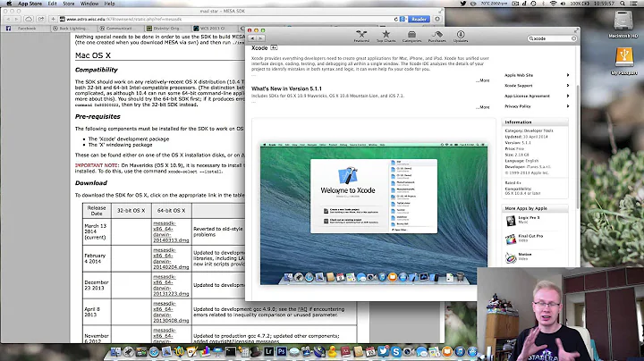The width and height of the screenshot is (644, 361).
Task: Switch to the Communicati... tab in Safari
Action: [119, 29]
